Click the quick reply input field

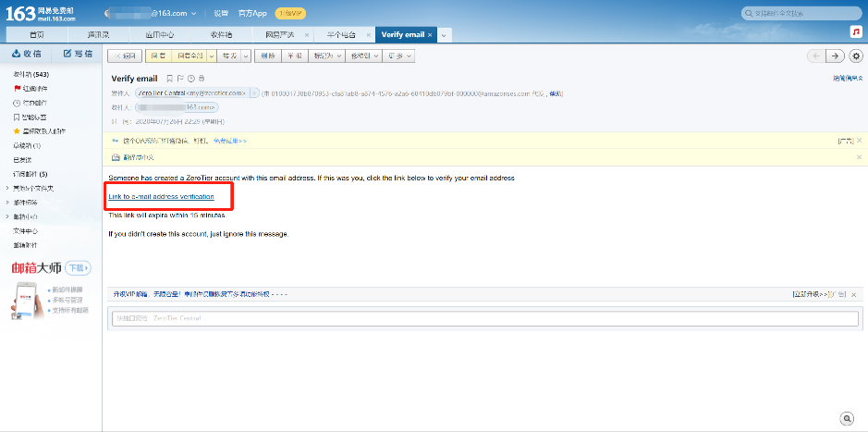[x=485, y=318]
